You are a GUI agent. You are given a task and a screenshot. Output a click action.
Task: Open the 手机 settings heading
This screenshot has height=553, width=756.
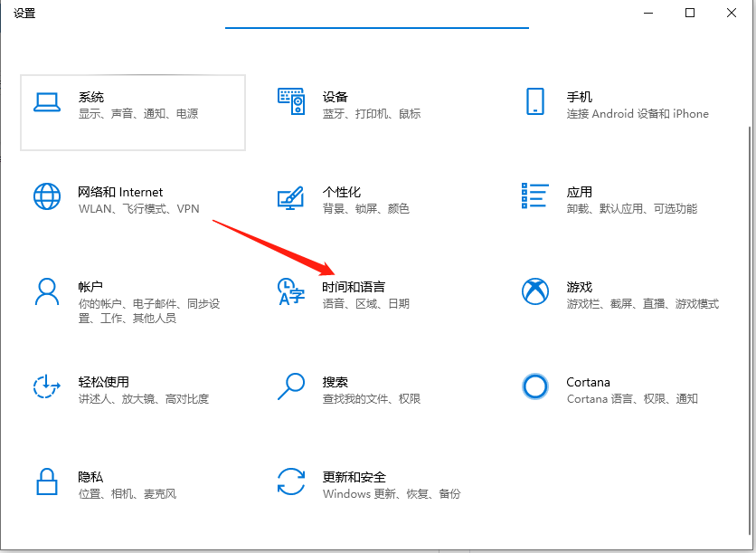tap(579, 97)
